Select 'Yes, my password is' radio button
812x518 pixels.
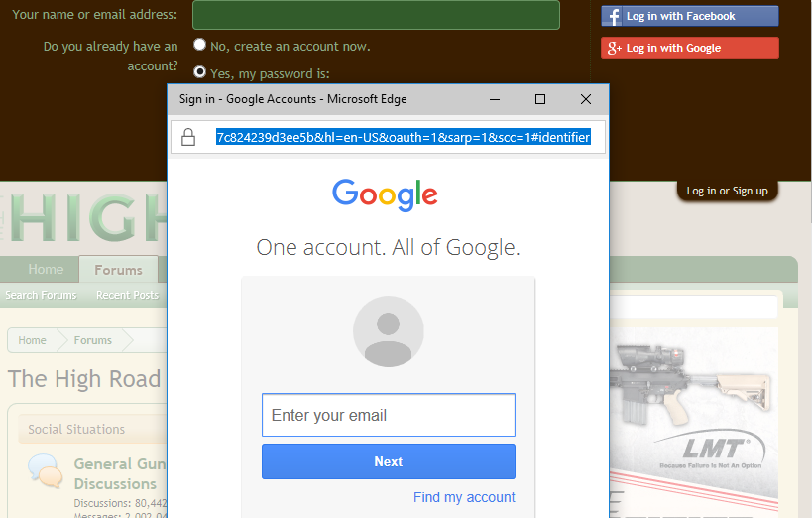[x=200, y=71]
